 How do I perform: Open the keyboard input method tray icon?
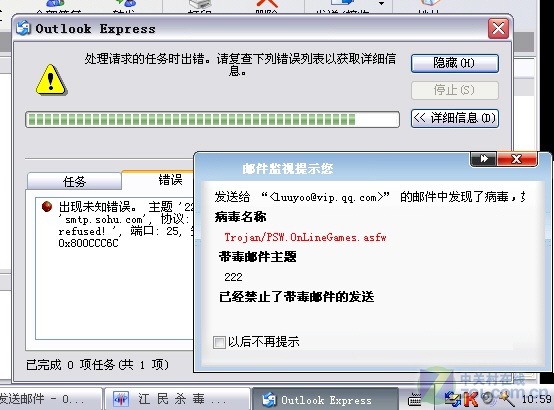pyautogui.click(x=414, y=400)
